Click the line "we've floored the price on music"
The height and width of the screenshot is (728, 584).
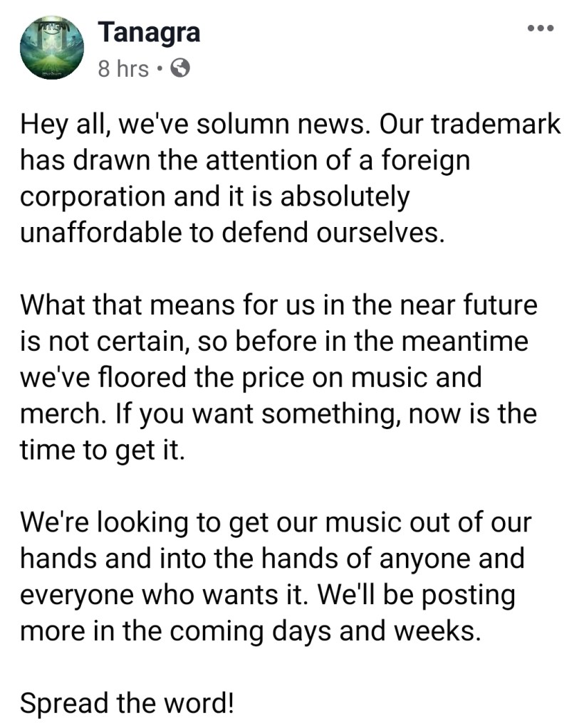[251, 378]
